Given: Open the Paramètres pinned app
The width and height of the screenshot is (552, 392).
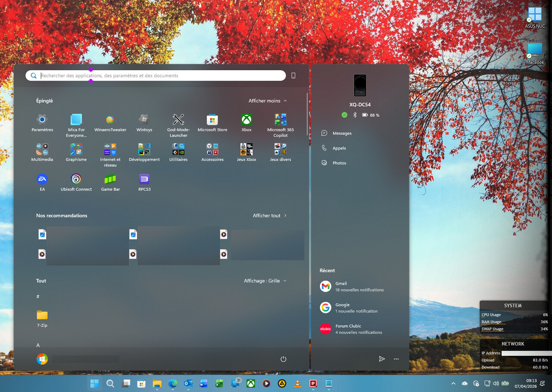Looking at the screenshot, I should (x=42, y=120).
